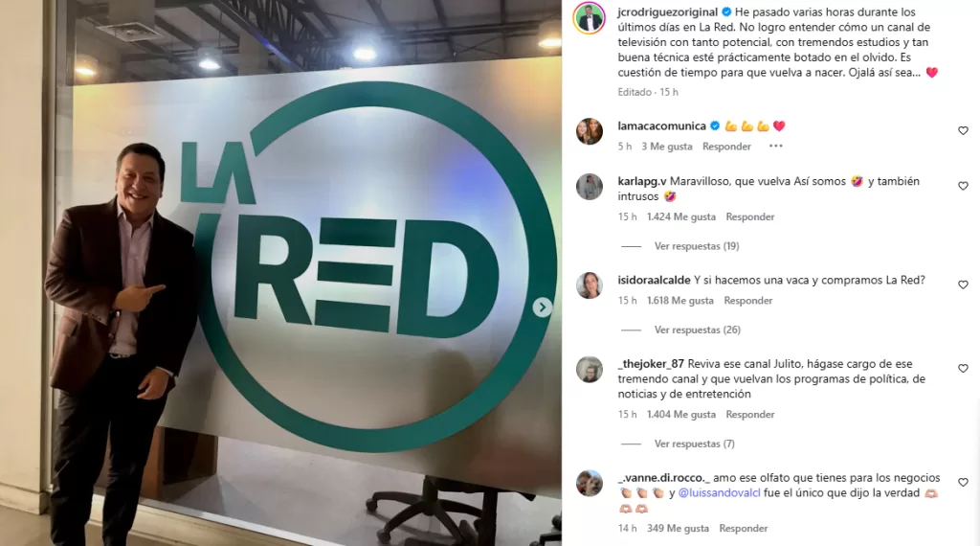
Task: Like _.vanne.di.rocco._'s comment using the heart
Action: 963,482
